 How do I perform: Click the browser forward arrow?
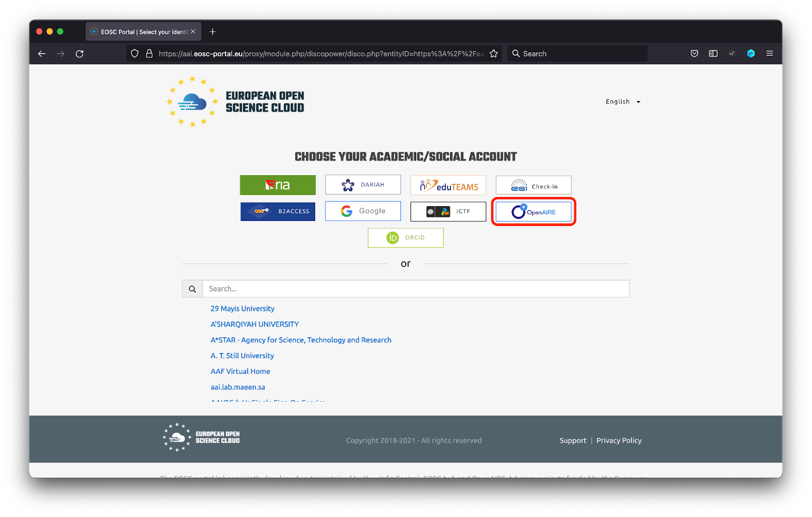(x=61, y=54)
